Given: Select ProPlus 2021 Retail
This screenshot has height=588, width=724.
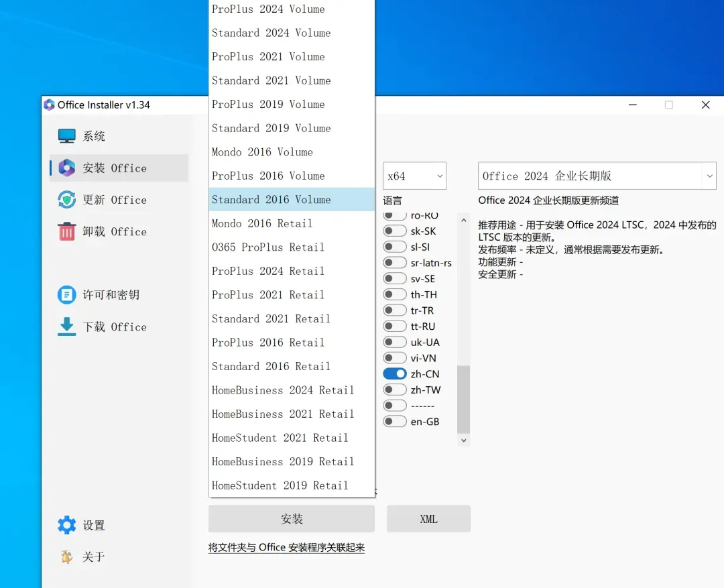Looking at the screenshot, I should pos(292,295).
